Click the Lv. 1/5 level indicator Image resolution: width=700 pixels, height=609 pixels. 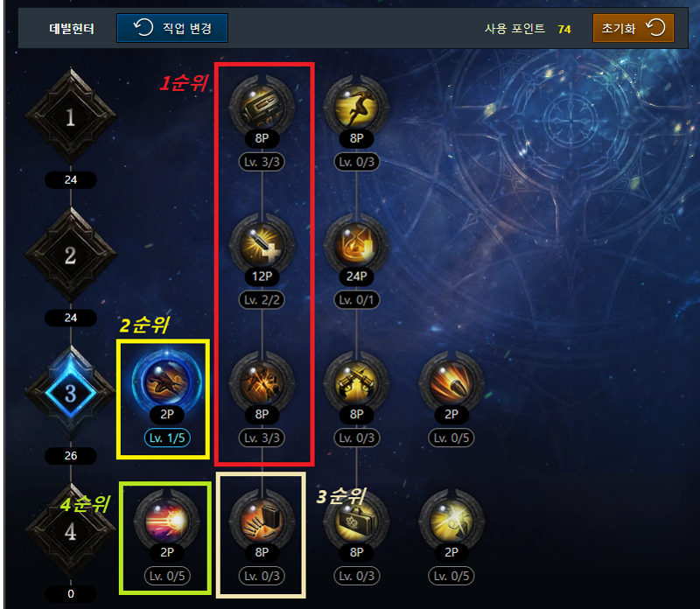coord(167,438)
